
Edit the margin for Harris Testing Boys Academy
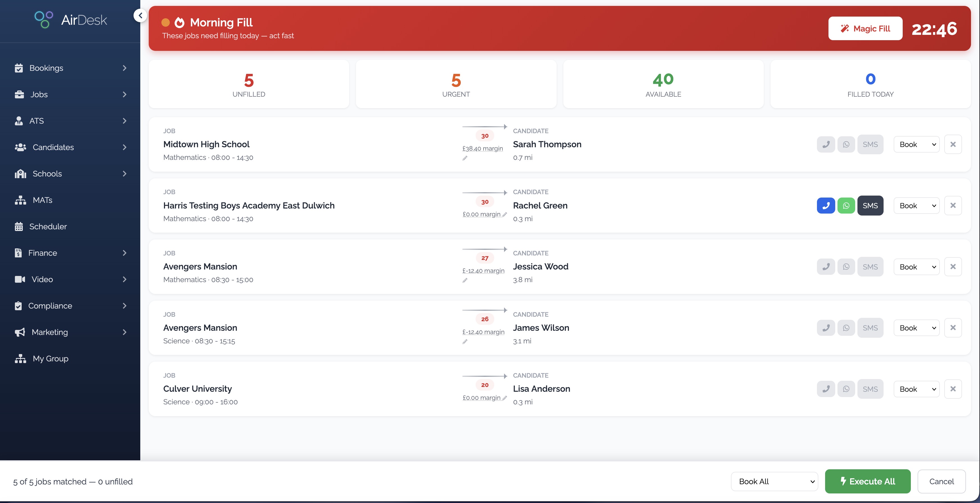(505, 214)
